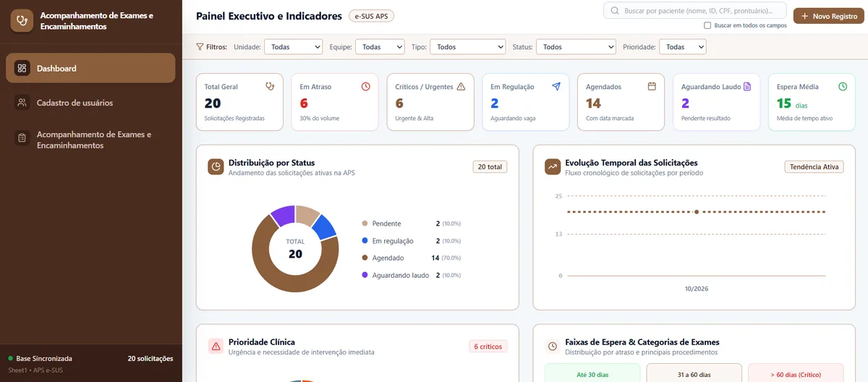
Task: Click the stethoscope icon on Total Geral card
Action: [270, 86]
